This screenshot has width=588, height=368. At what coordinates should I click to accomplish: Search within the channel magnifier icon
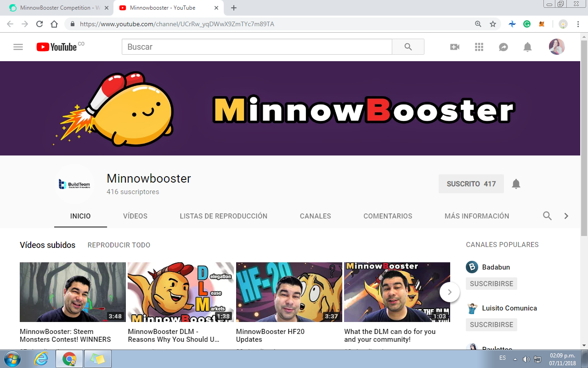pyautogui.click(x=547, y=216)
